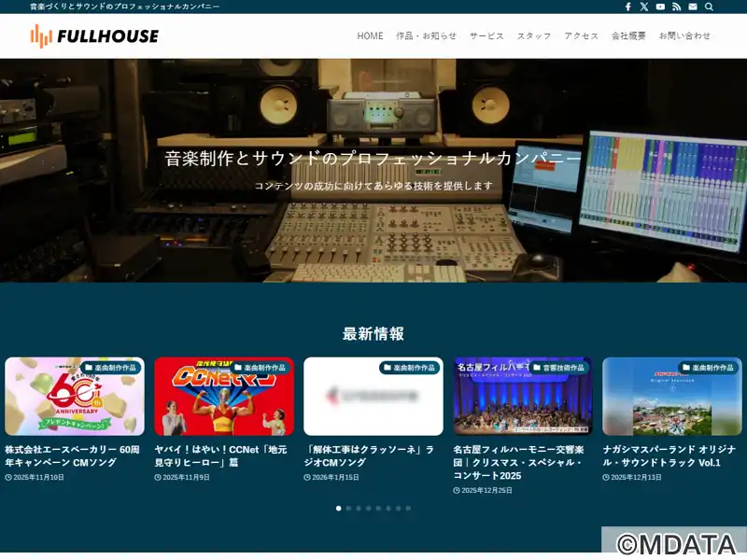Open search with the magnifier icon

(709, 7)
